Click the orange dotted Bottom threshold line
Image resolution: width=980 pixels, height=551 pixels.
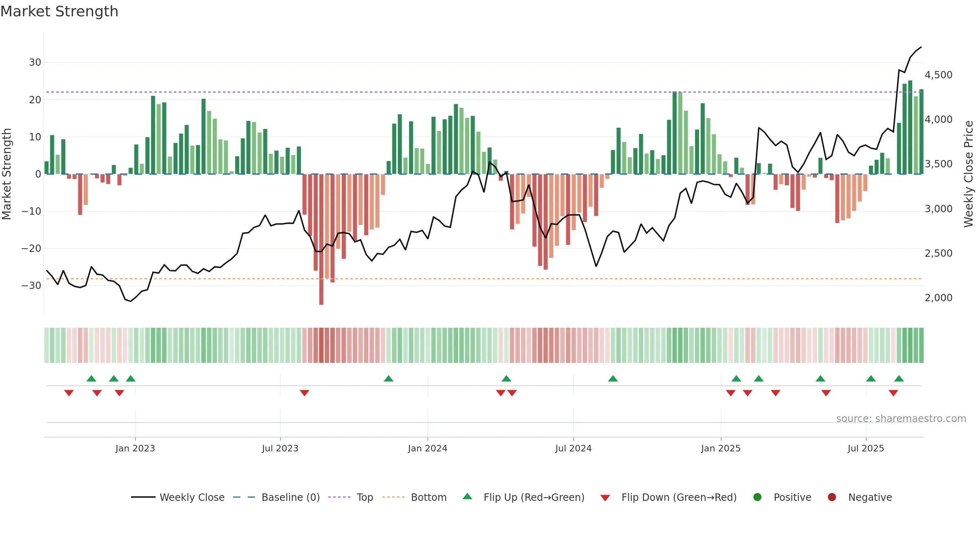pyautogui.click(x=483, y=279)
